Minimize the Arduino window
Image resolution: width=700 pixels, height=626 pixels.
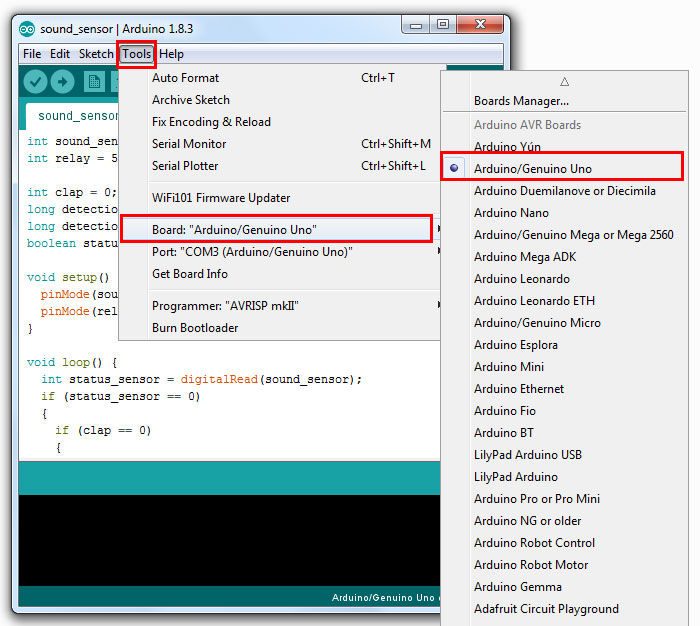coord(416,25)
